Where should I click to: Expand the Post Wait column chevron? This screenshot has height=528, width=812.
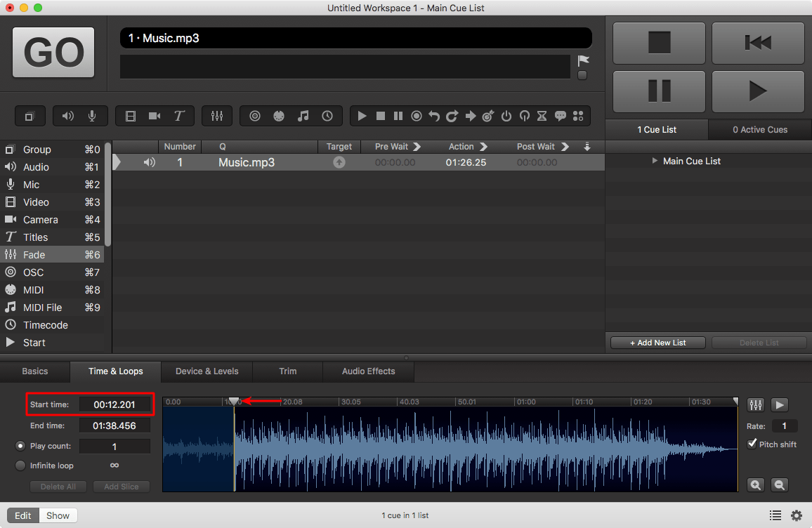[565, 147]
